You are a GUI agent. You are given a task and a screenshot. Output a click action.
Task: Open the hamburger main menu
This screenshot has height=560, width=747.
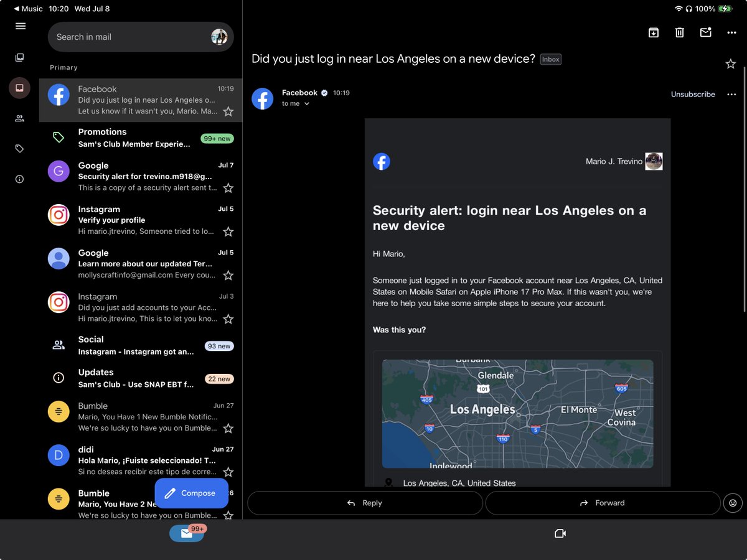[x=21, y=26]
